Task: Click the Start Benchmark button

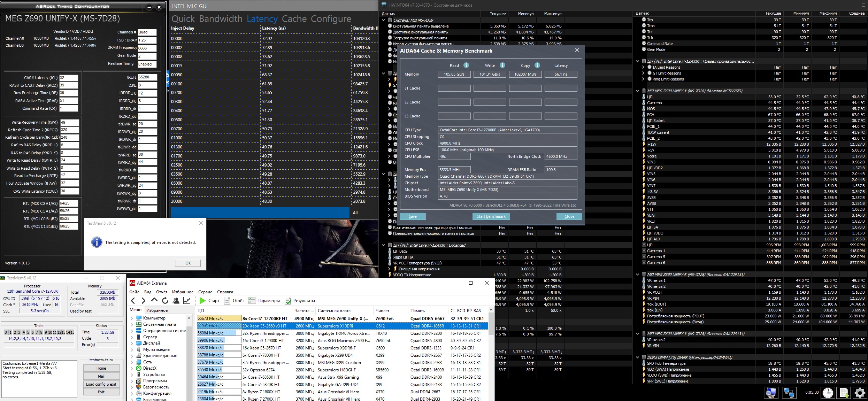Action: pyautogui.click(x=491, y=216)
